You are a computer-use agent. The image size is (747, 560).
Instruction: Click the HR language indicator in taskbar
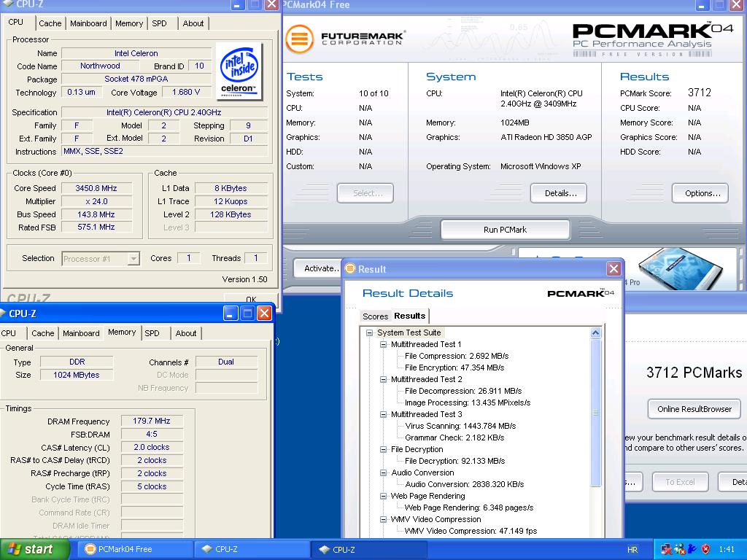[x=632, y=550]
